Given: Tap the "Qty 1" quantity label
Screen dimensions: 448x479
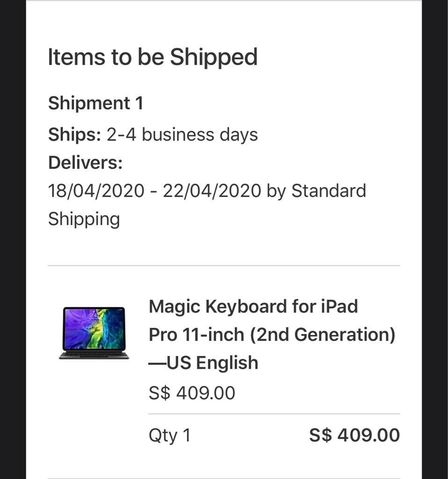Looking at the screenshot, I should click(x=169, y=435).
